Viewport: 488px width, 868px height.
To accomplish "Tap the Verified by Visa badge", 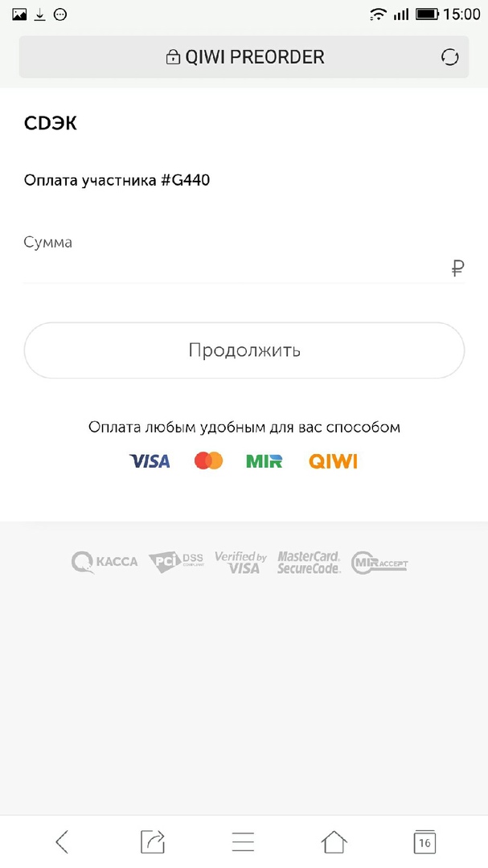I will point(240,562).
